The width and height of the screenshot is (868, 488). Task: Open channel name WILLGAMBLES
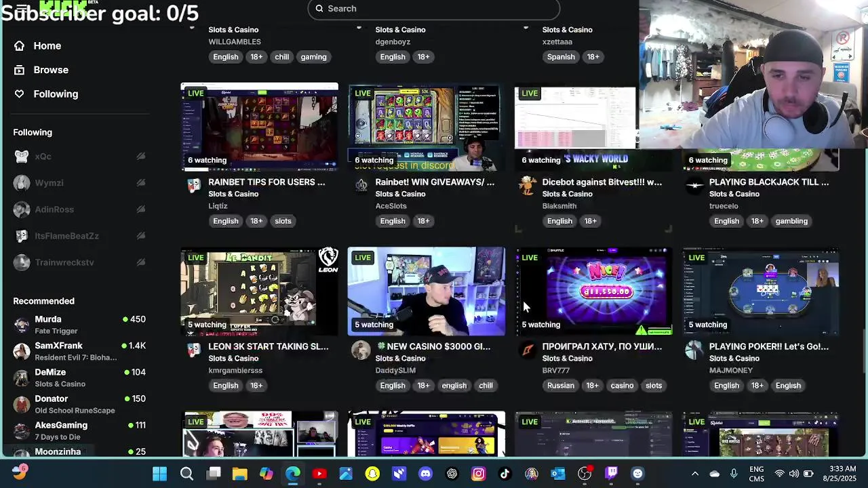(235, 42)
